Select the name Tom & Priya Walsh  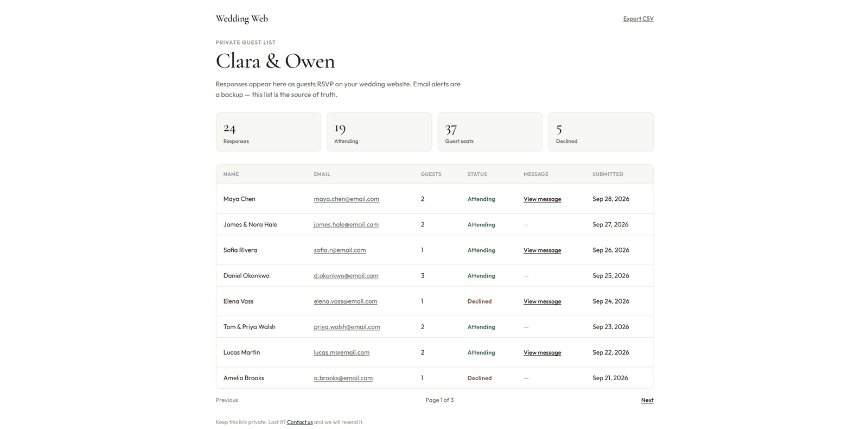tap(249, 326)
